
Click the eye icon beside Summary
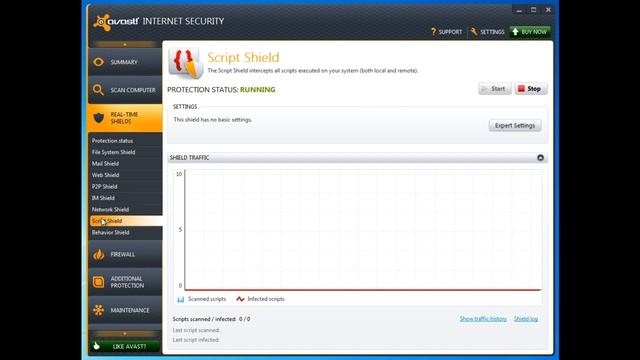pyautogui.click(x=98, y=62)
